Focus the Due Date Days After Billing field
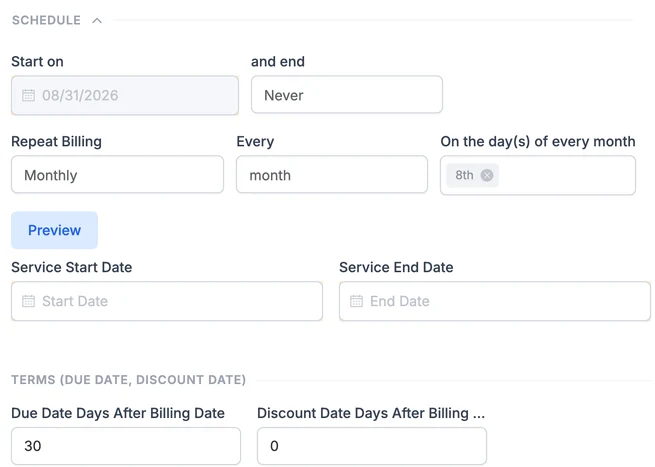The height and width of the screenshot is (467, 655). (126, 446)
